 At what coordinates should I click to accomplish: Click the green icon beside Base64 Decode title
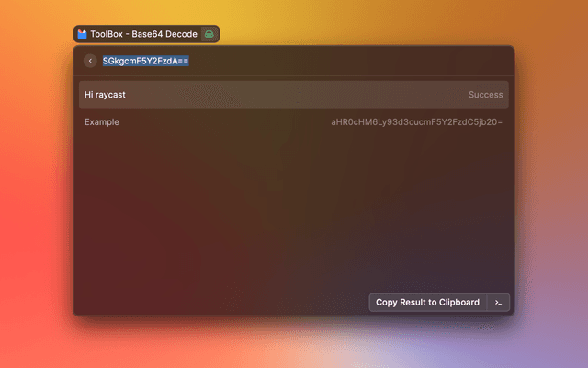[x=209, y=34]
